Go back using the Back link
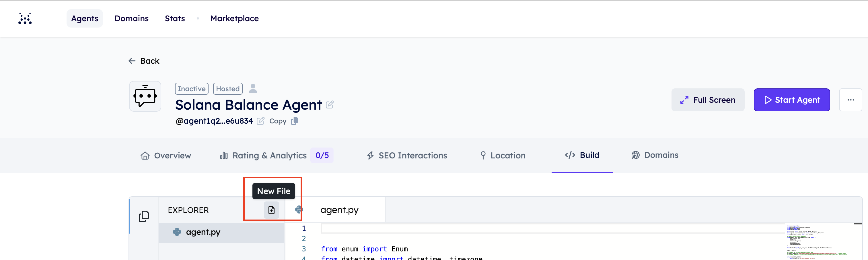The image size is (868, 260). point(144,61)
